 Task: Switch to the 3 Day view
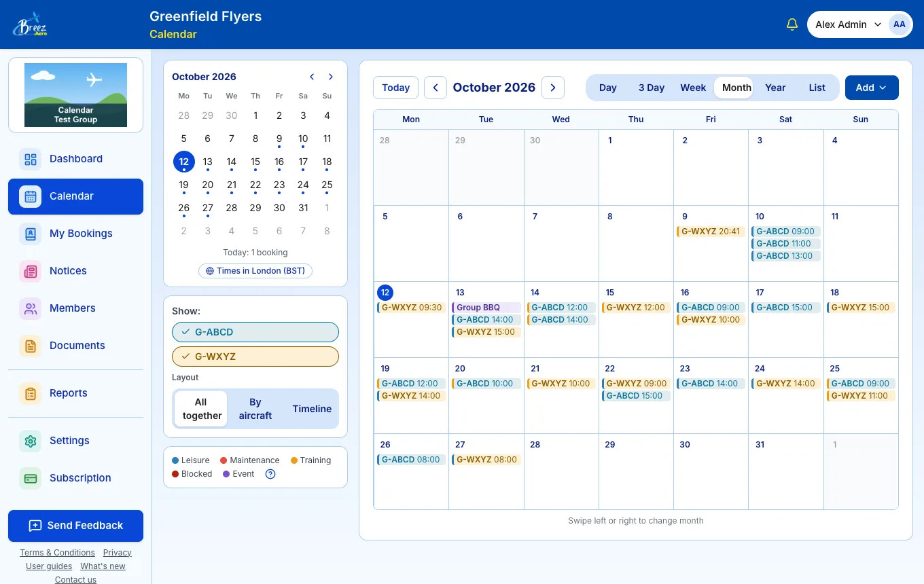(652, 88)
